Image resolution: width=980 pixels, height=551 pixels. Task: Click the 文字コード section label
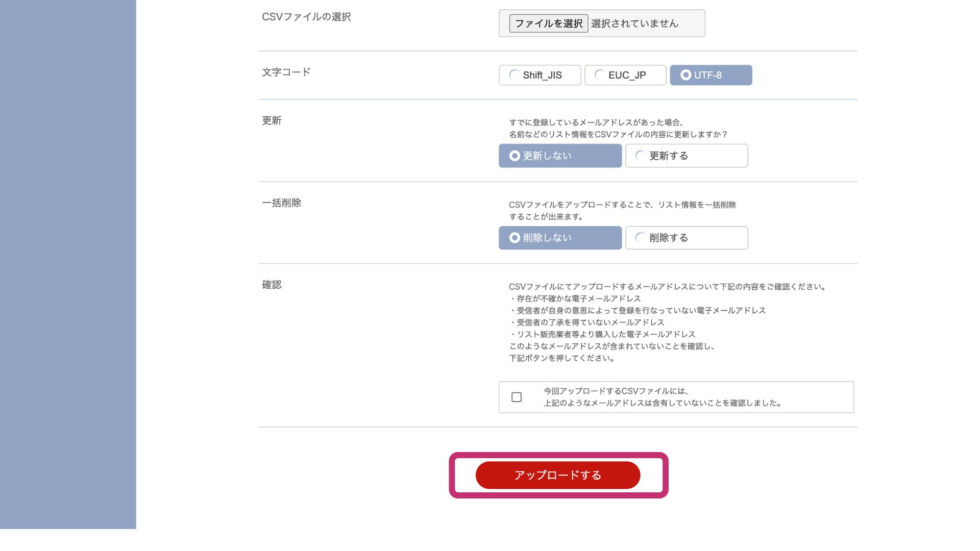click(286, 72)
